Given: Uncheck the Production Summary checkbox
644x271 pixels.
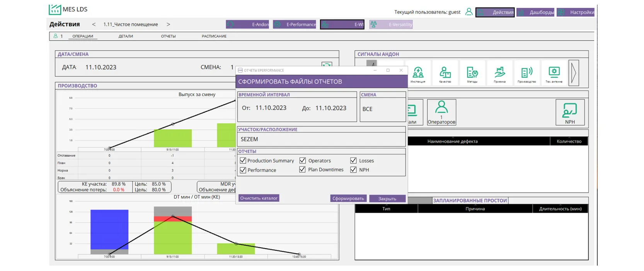Looking at the screenshot, I should [x=243, y=160].
